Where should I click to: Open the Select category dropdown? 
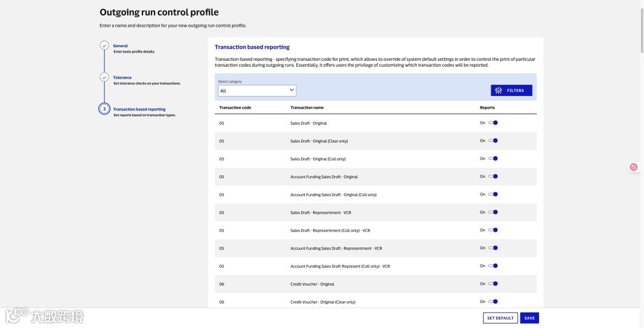[x=256, y=91]
